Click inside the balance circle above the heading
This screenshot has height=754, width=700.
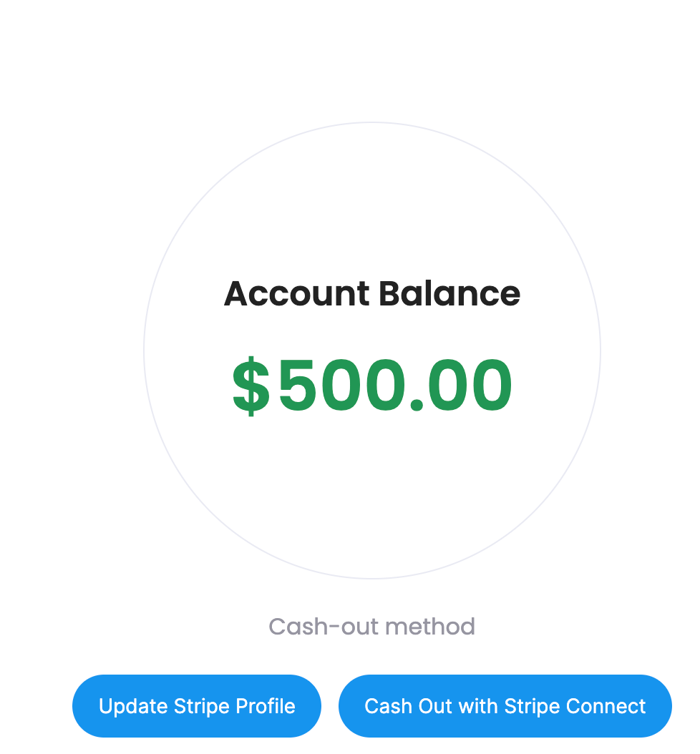click(372, 202)
